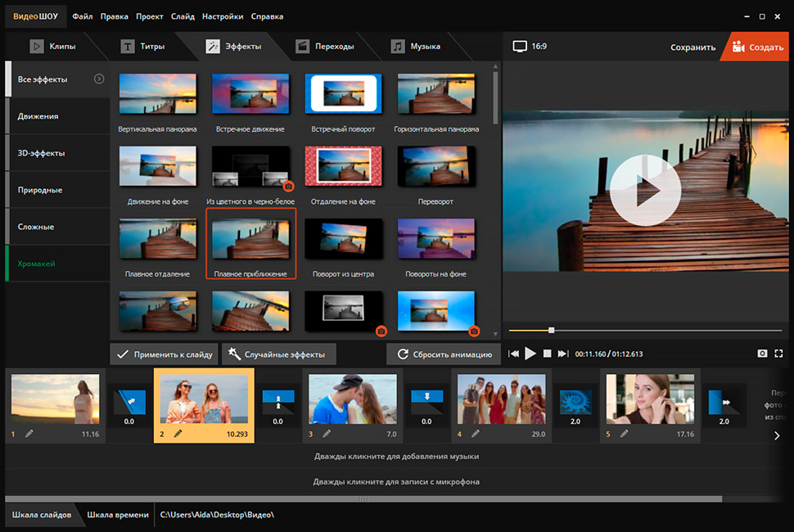The image size is (794, 532).
Task: Click the pencil edit icon on slide 2
Action: pos(178,433)
